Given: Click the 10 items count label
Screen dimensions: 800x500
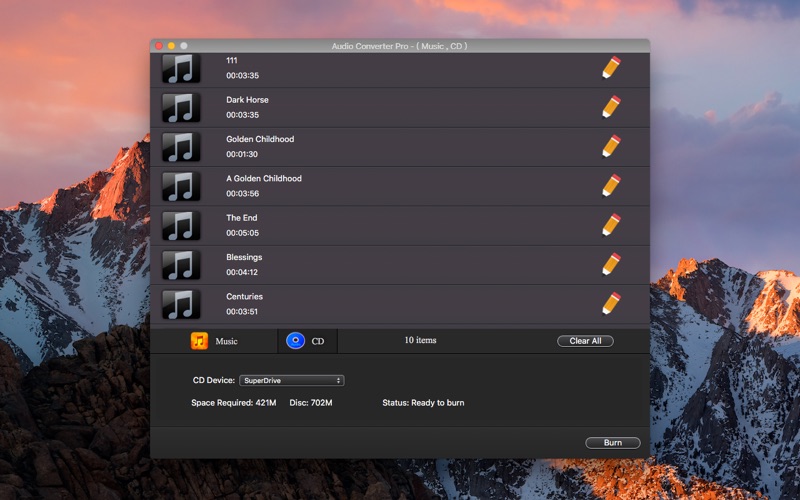Looking at the screenshot, I should coord(420,340).
